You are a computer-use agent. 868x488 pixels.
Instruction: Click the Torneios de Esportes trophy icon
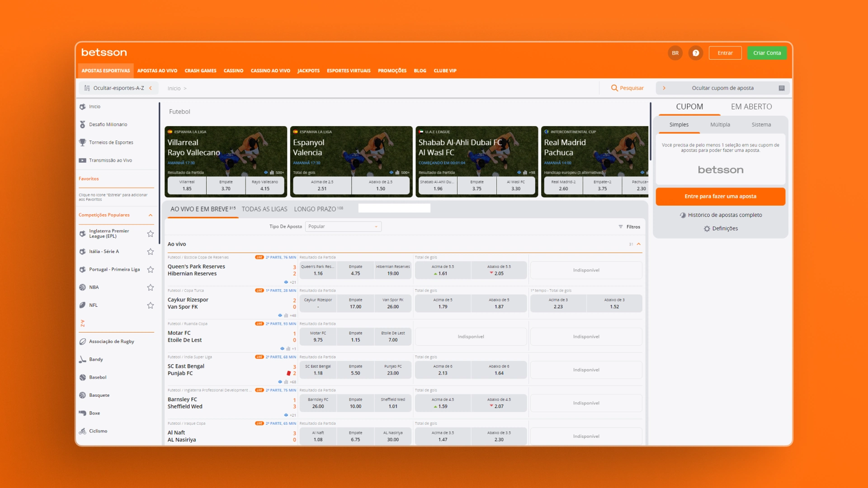(x=82, y=142)
